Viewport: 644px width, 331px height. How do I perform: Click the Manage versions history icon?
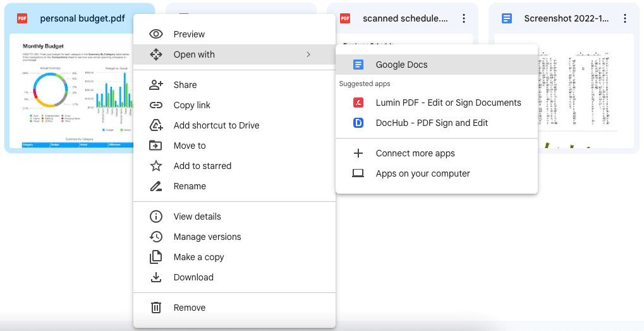point(156,237)
